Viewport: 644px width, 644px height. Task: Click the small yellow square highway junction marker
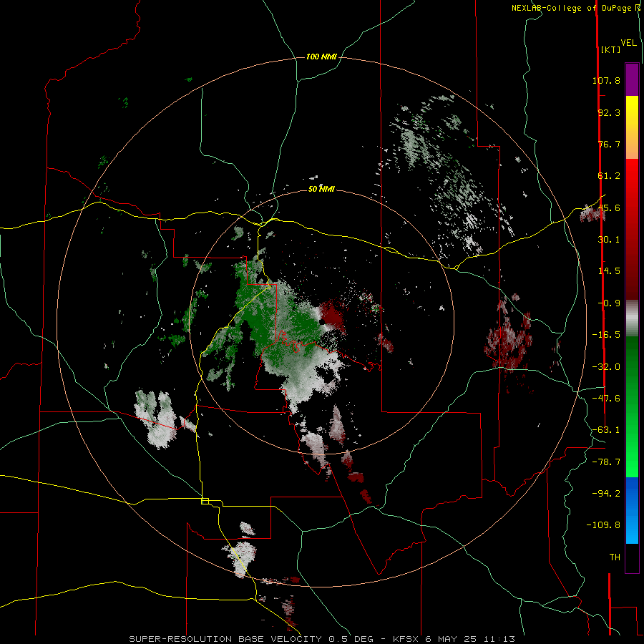[205, 501]
